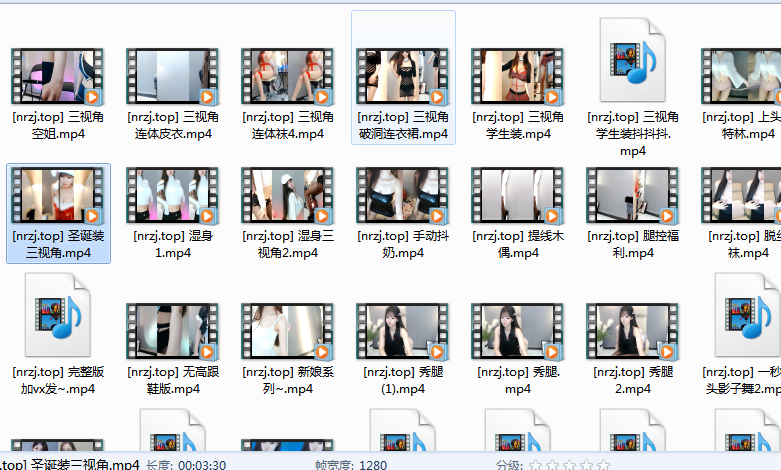Click the media icon for 完整版加vx发~.mp4

(57, 315)
